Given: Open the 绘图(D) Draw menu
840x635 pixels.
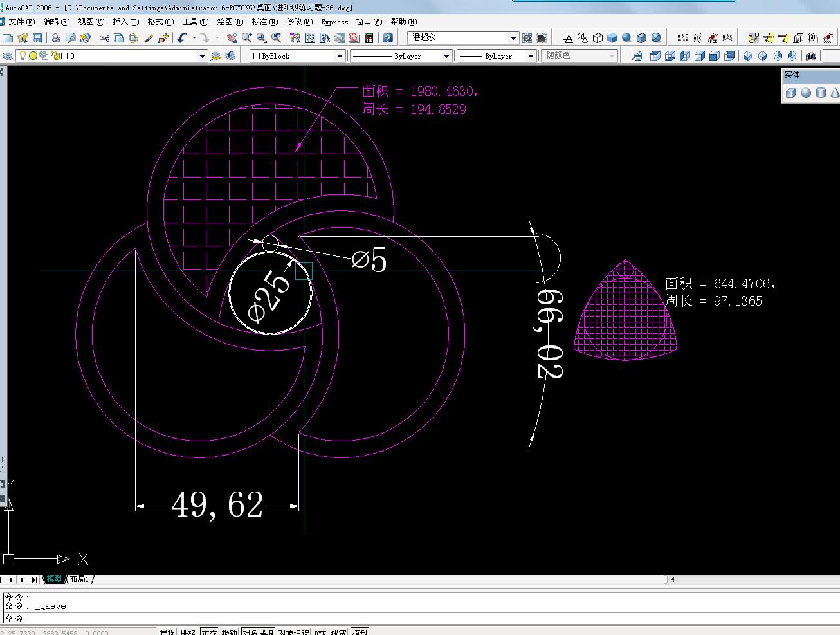Looking at the screenshot, I should click(x=230, y=22).
